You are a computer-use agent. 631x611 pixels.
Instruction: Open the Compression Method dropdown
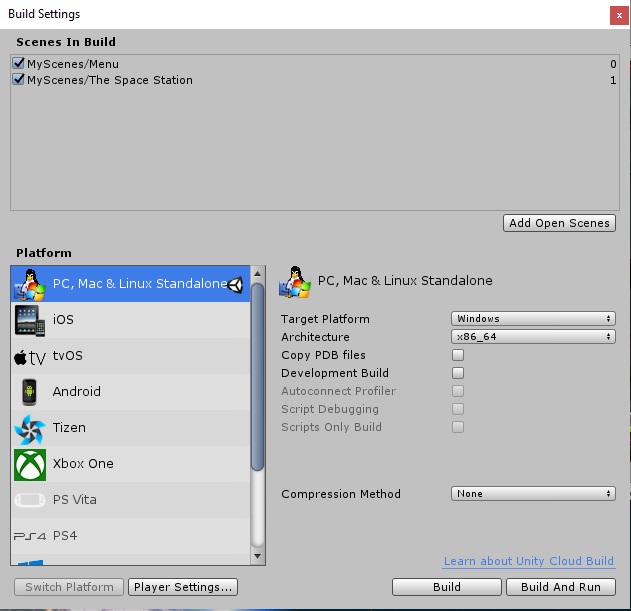533,493
